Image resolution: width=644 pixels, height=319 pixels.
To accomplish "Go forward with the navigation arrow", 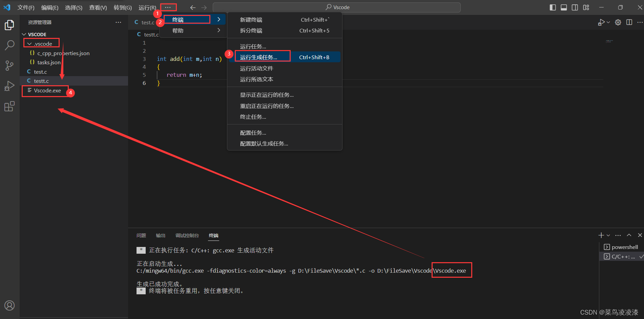I will (204, 7).
